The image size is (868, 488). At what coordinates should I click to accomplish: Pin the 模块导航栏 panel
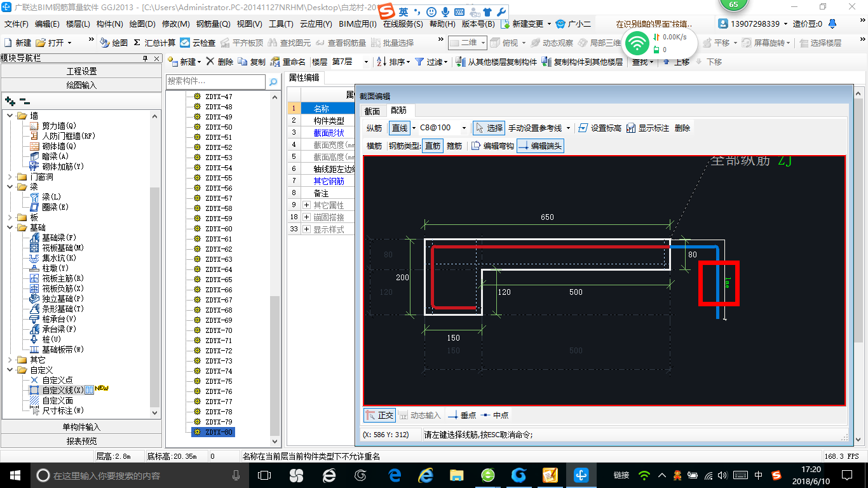click(146, 58)
